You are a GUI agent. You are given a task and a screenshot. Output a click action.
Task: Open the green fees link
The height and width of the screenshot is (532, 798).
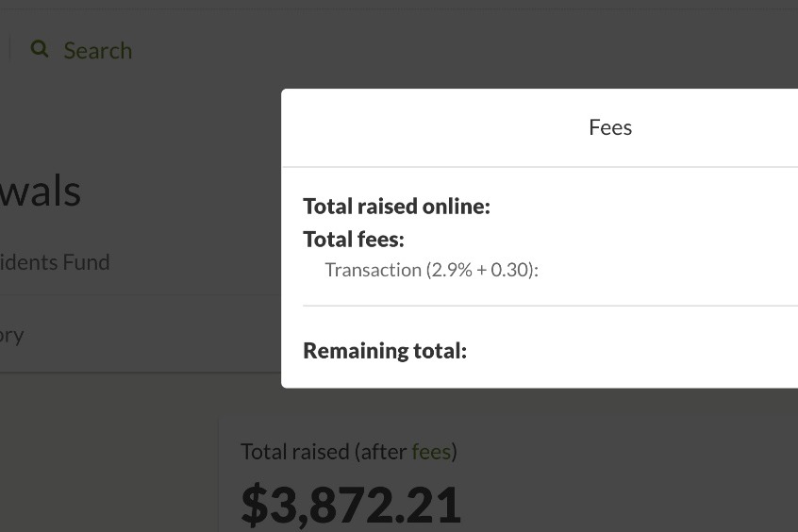click(x=431, y=452)
